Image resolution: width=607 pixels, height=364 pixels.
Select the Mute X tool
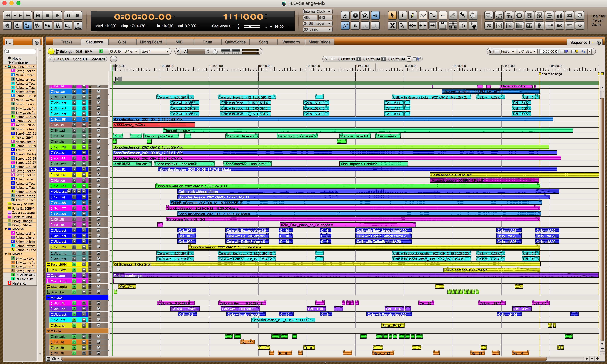392,26
